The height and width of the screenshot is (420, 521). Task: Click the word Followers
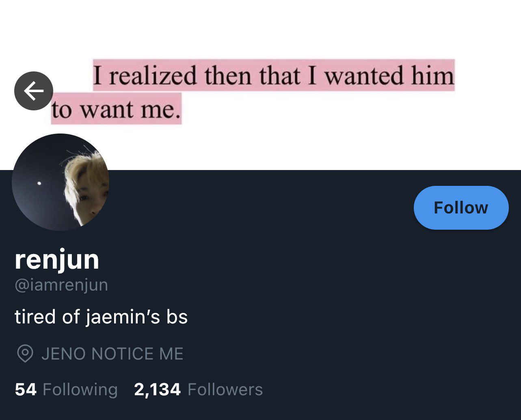pyautogui.click(x=225, y=390)
